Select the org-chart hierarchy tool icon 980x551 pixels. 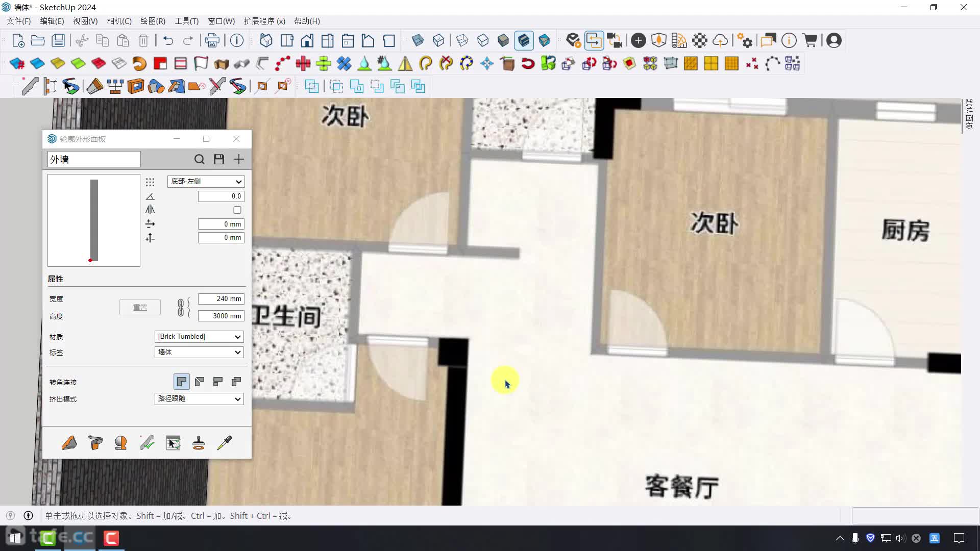[x=115, y=86]
